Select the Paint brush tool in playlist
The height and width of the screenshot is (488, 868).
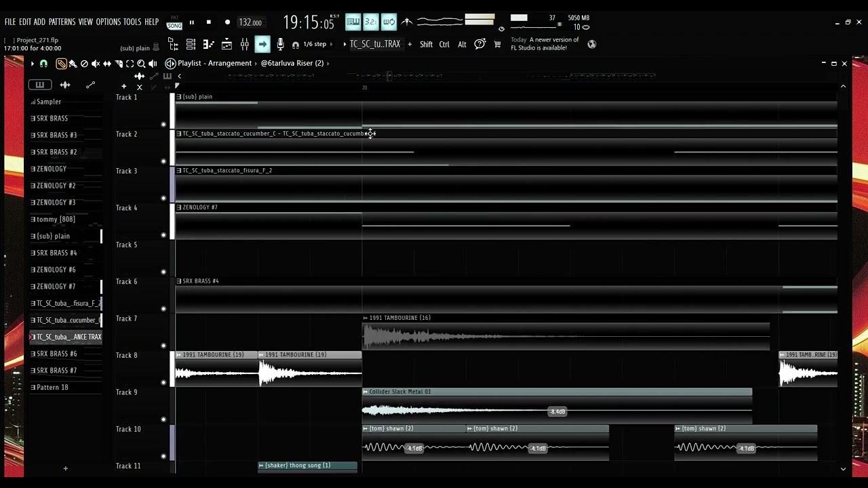[73, 63]
